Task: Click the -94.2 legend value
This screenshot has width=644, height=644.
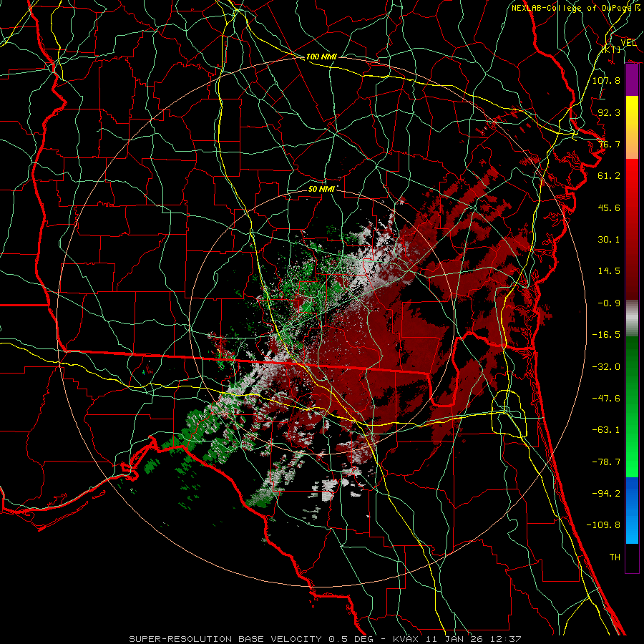Action: [606, 494]
